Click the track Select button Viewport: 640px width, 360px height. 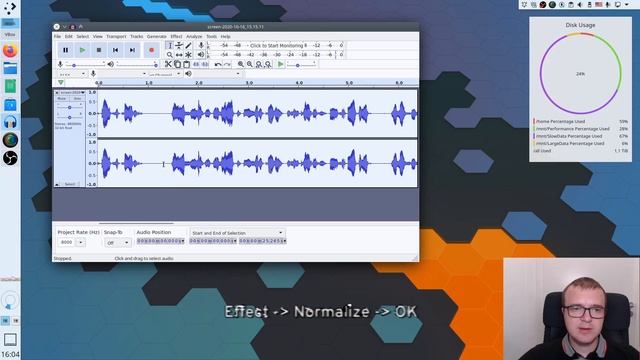click(x=70, y=184)
